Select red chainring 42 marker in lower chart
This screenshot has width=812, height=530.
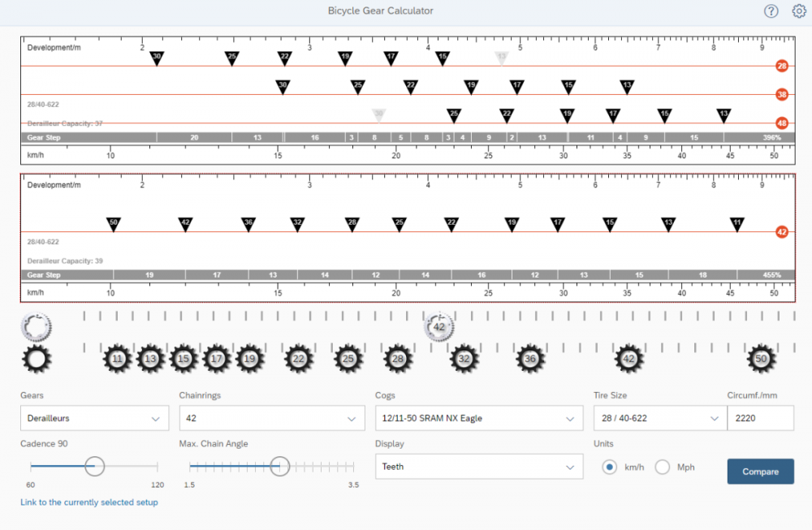(782, 232)
